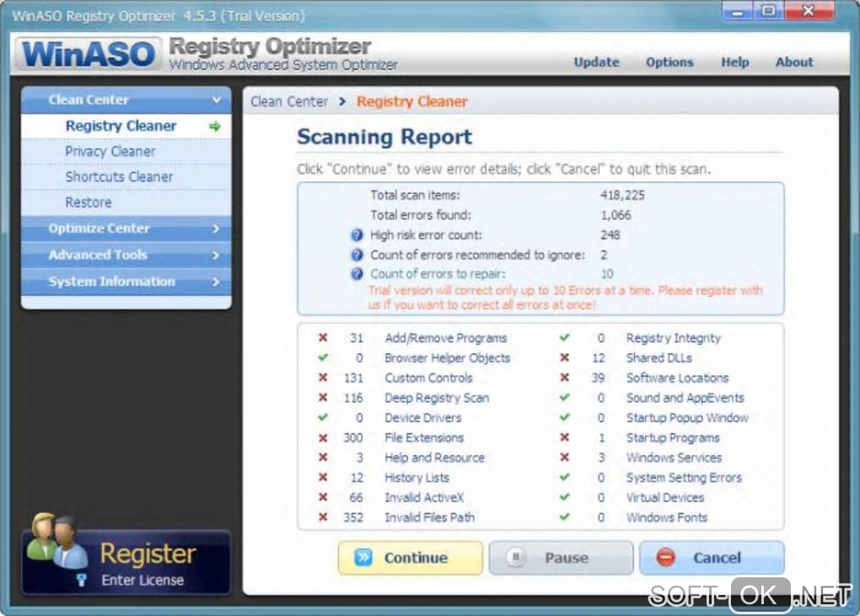Expand the Optimize Center section
This screenshot has height=616, width=860.
(x=126, y=228)
